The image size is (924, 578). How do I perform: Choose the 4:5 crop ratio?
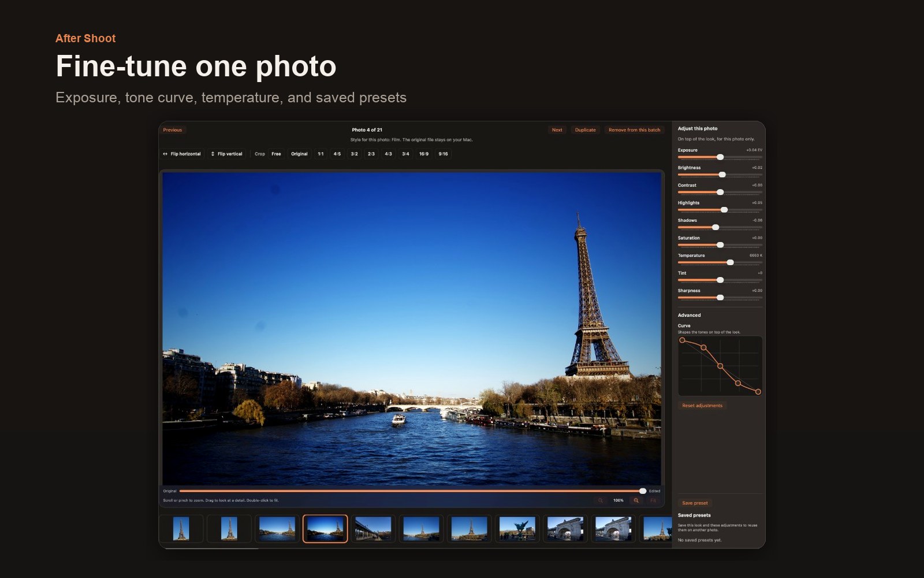tap(337, 154)
